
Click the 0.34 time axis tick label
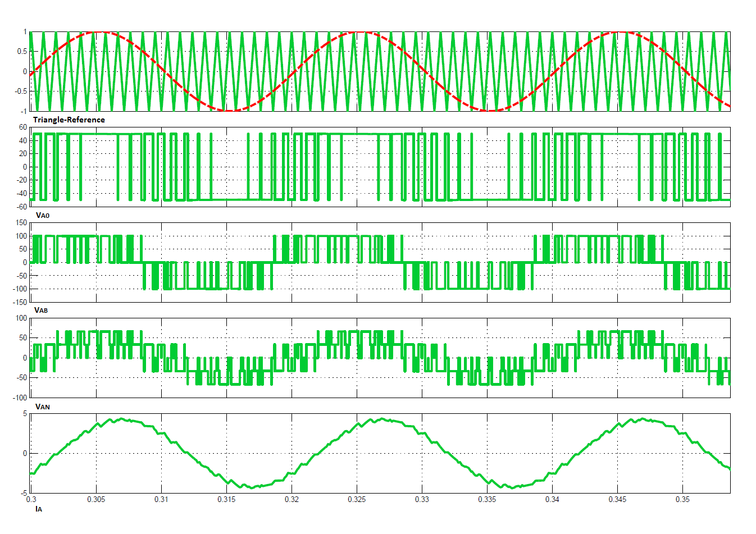(x=552, y=499)
